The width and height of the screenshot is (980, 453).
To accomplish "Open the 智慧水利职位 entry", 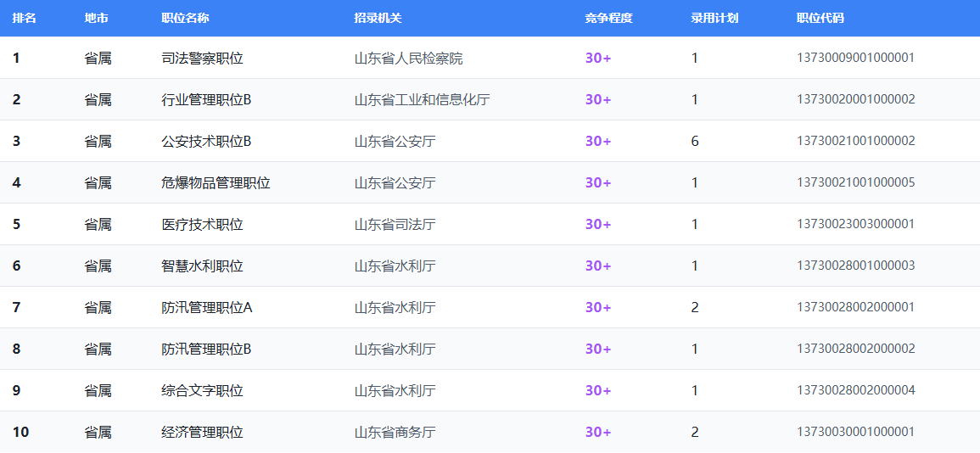I will coord(202,266).
